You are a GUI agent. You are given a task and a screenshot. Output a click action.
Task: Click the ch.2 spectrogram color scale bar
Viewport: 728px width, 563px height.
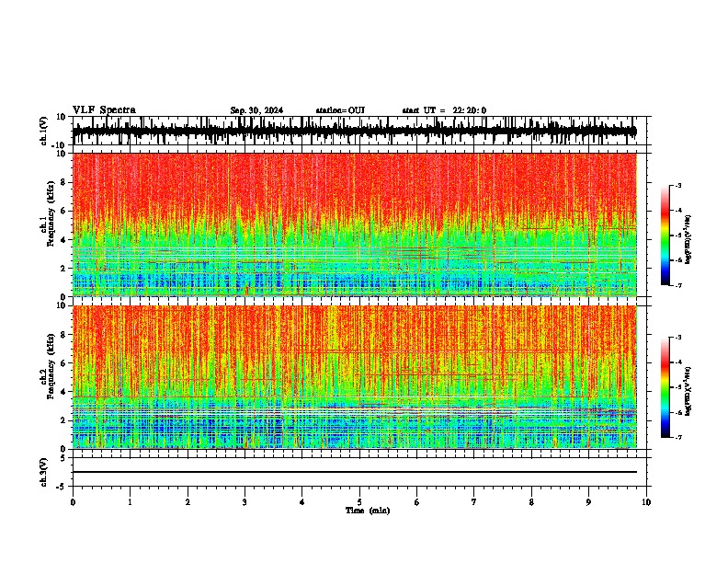[x=665, y=387]
